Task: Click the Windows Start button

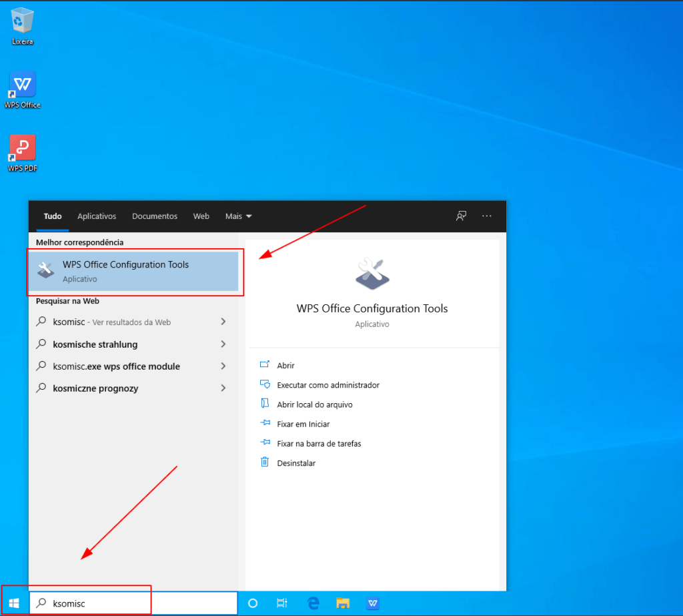Action: [14, 603]
